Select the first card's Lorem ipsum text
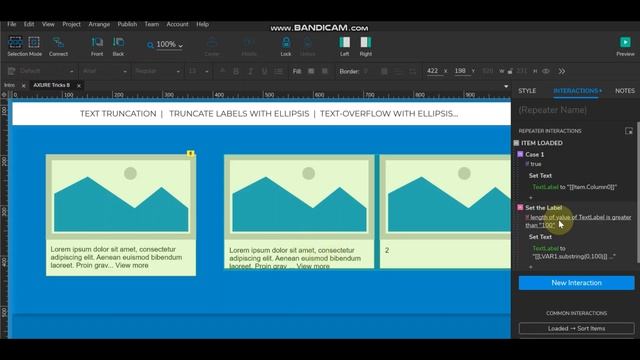This screenshot has width=640, height=360. [116, 257]
